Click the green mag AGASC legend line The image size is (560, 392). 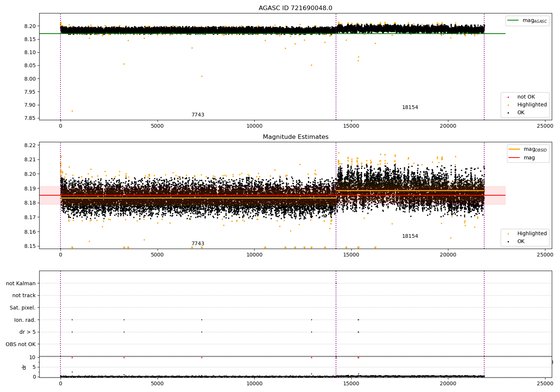coord(514,21)
